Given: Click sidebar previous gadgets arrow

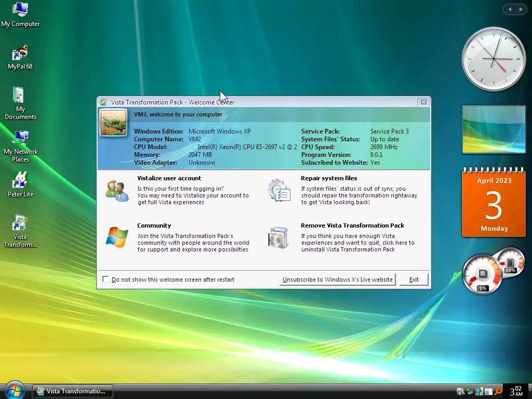Looking at the screenshot, I should [x=510, y=9].
